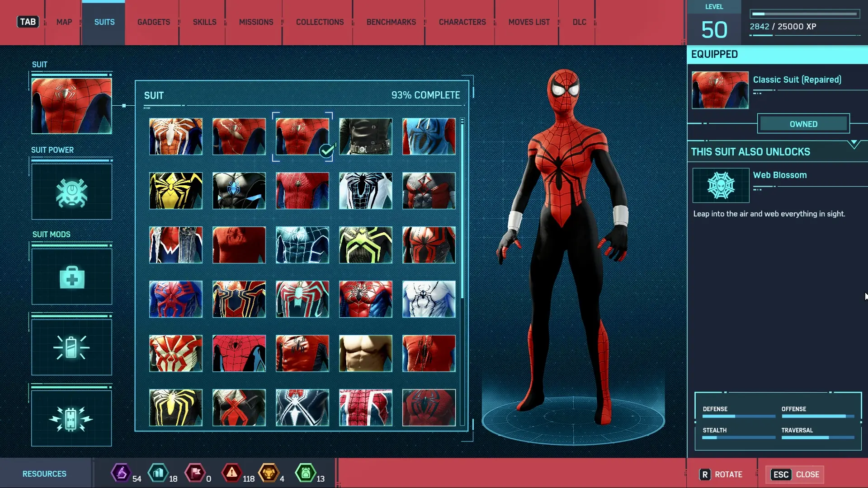Go to the MISSIONS tab
This screenshot has height=488, width=868.
[x=256, y=22]
